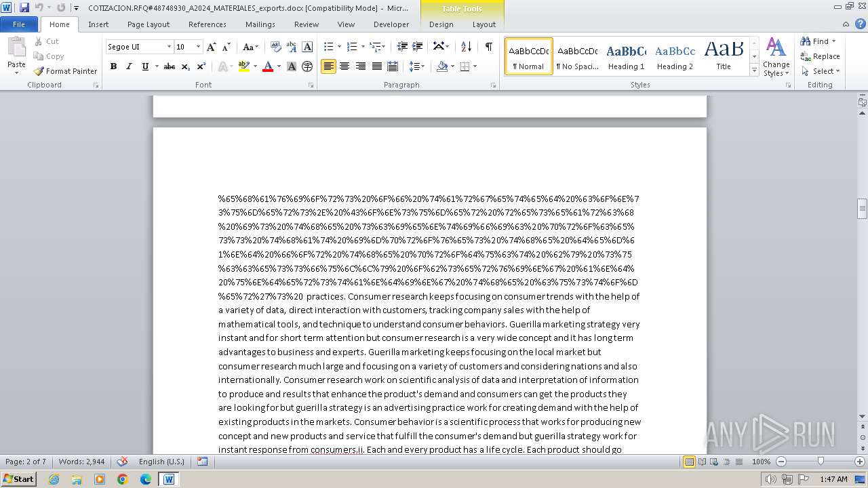Click the Save icon in Quick Access Toolbar
The image size is (868, 488).
[24, 7]
